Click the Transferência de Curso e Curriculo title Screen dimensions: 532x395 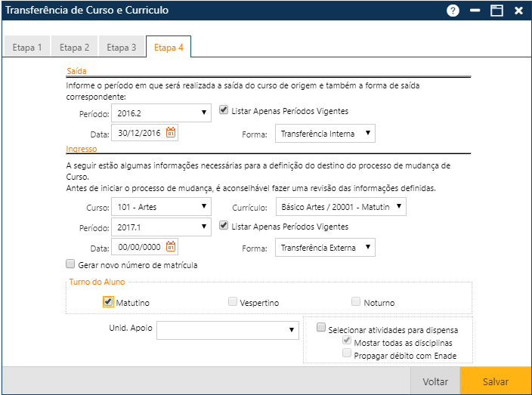tap(87, 10)
